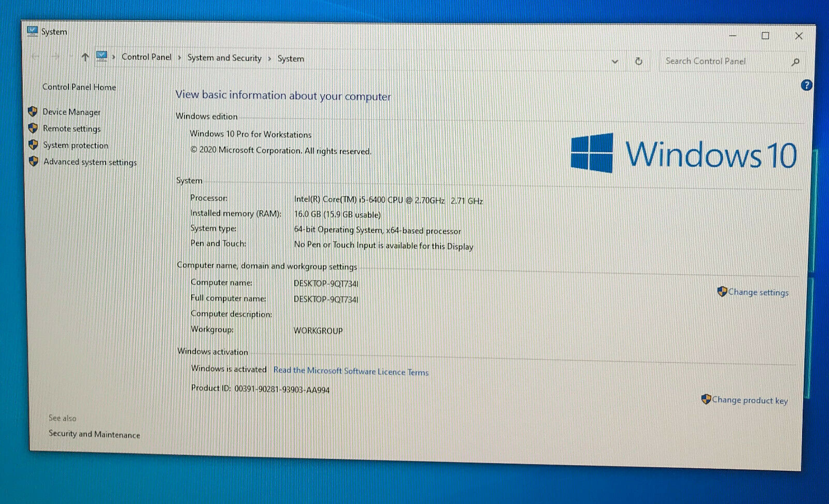Open Remote settings
The image size is (829, 504).
point(72,128)
